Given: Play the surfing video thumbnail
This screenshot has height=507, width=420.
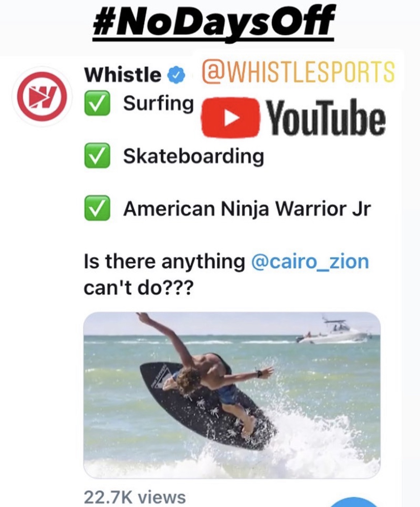Looking at the screenshot, I should point(232,395).
